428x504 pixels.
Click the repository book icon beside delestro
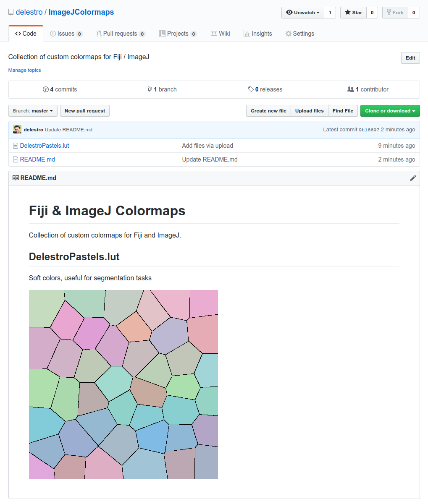point(11,12)
